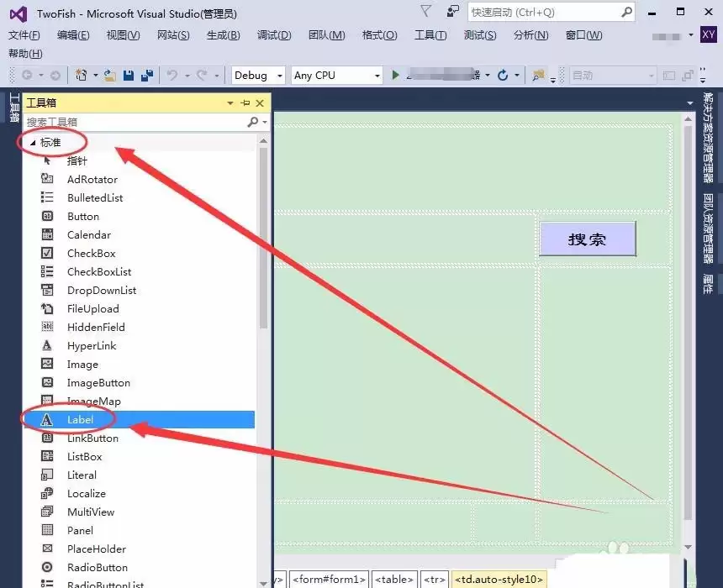Click the Save All toolbar icon
The image size is (723, 588).
click(x=149, y=76)
